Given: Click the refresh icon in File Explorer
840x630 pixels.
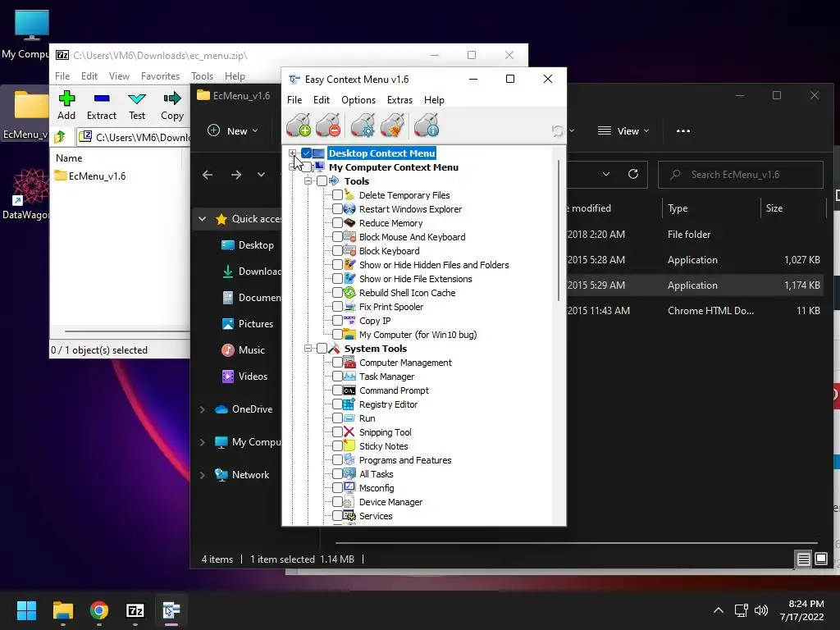Looking at the screenshot, I should point(633,174).
